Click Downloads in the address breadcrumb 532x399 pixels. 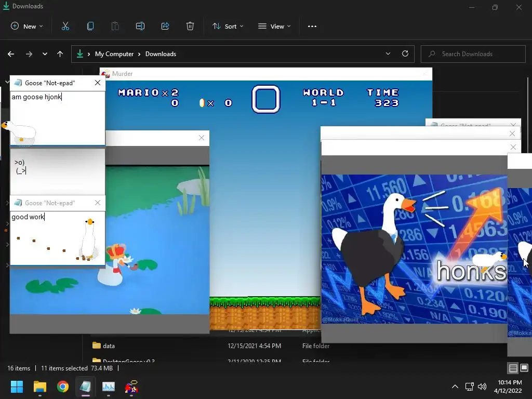pos(161,54)
